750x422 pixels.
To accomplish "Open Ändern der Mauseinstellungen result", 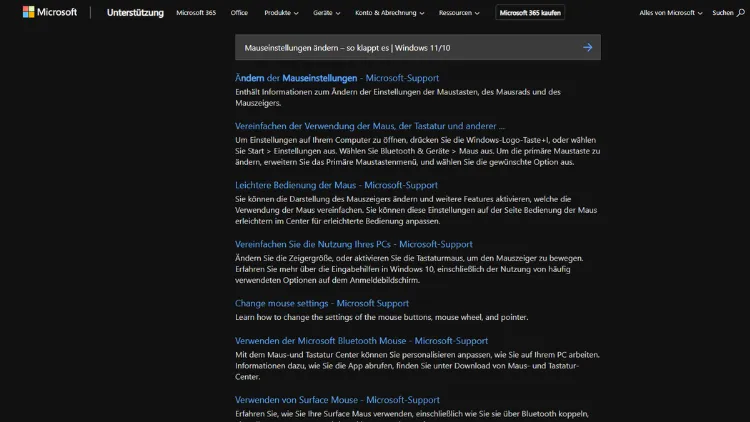I will [x=337, y=78].
